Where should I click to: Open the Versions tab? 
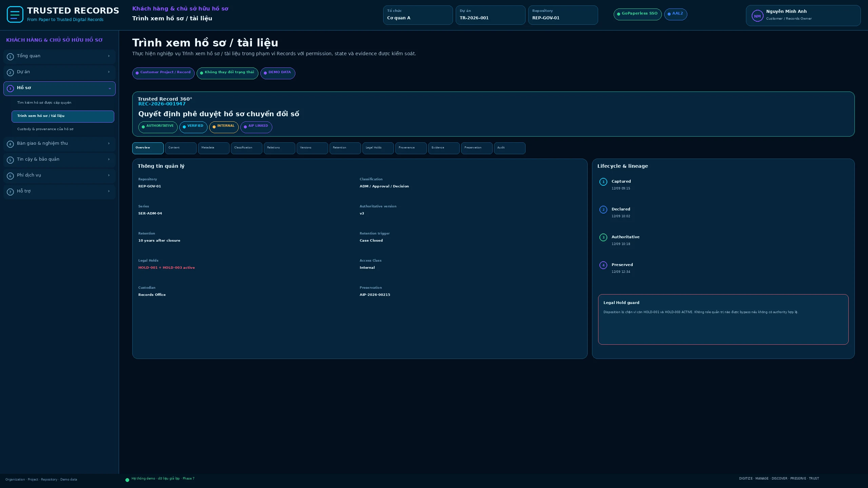(x=312, y=148)
